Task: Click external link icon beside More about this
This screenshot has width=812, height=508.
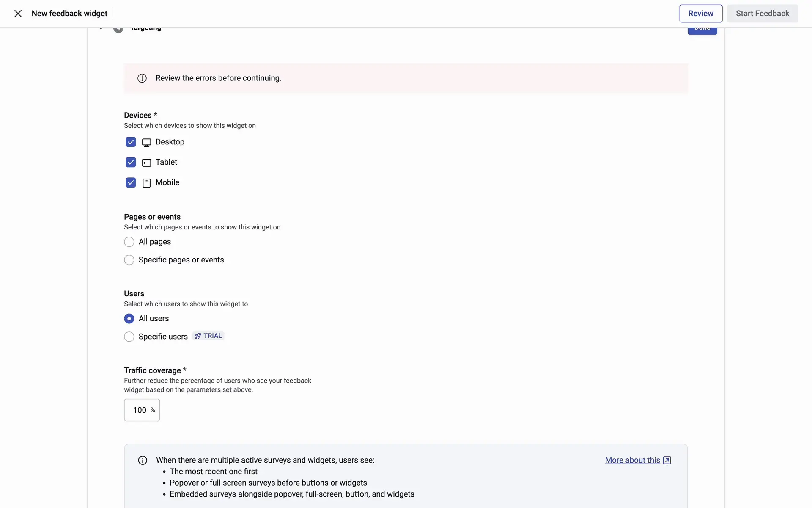Action: [x=667, y=461]
